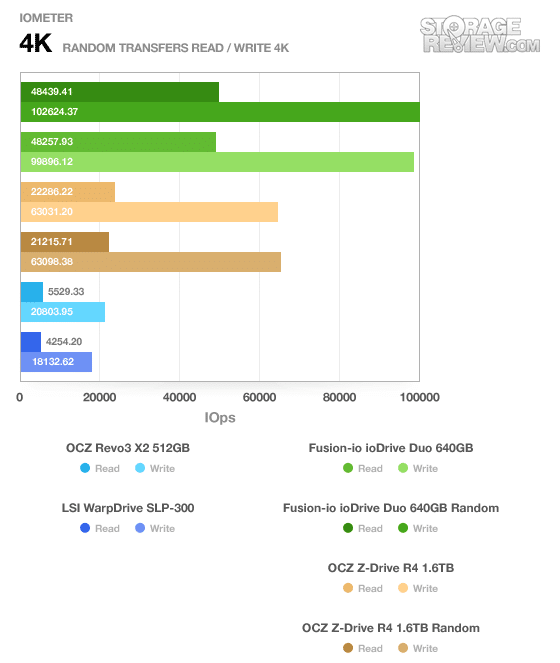560x663 pixels.
Task: Click the OCZ Revo3 X2 512GB legend title
Action: [128, 448]
